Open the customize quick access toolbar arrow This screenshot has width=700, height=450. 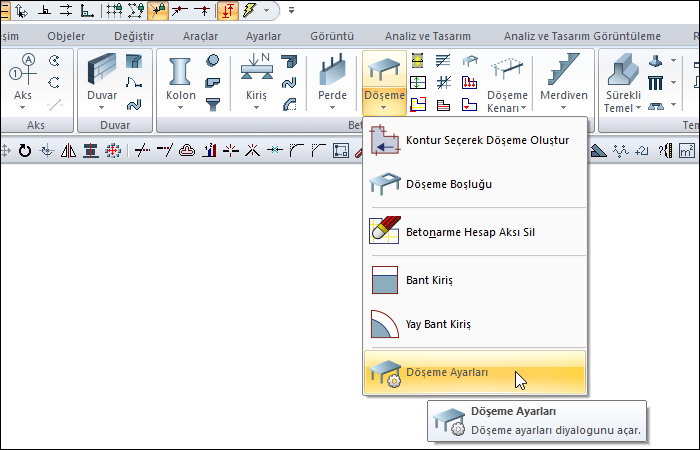coord(292,10)
